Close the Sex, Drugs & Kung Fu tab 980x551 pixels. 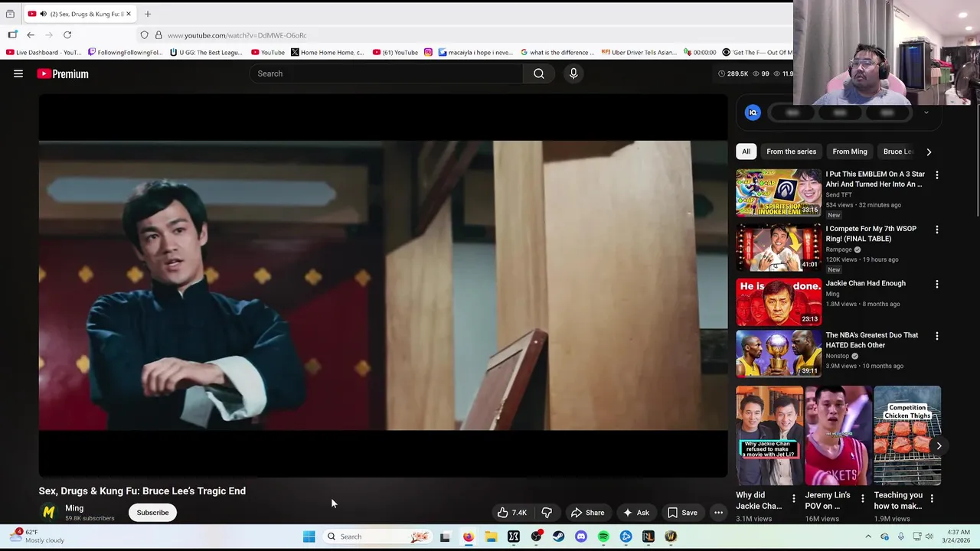[129, 14]
